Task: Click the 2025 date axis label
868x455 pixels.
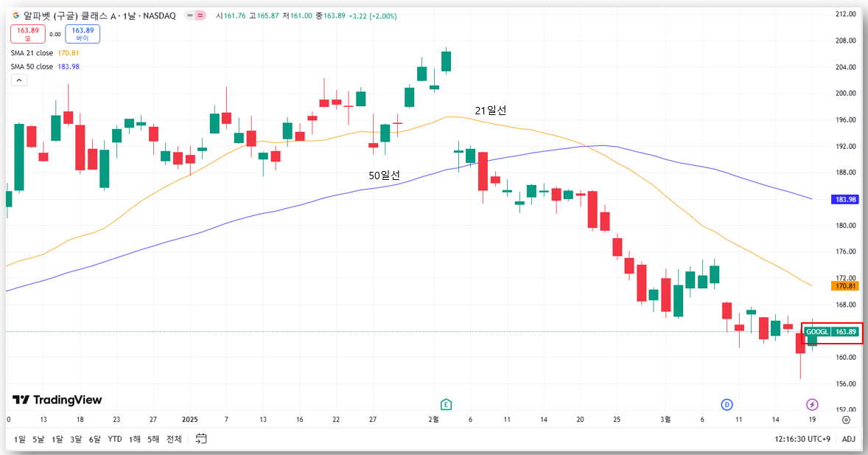Action: [190, 420]
